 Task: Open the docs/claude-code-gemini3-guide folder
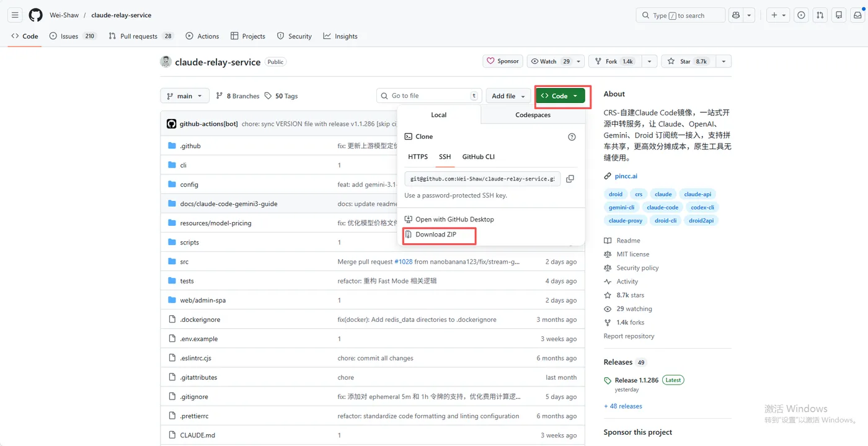coord(229,204)
